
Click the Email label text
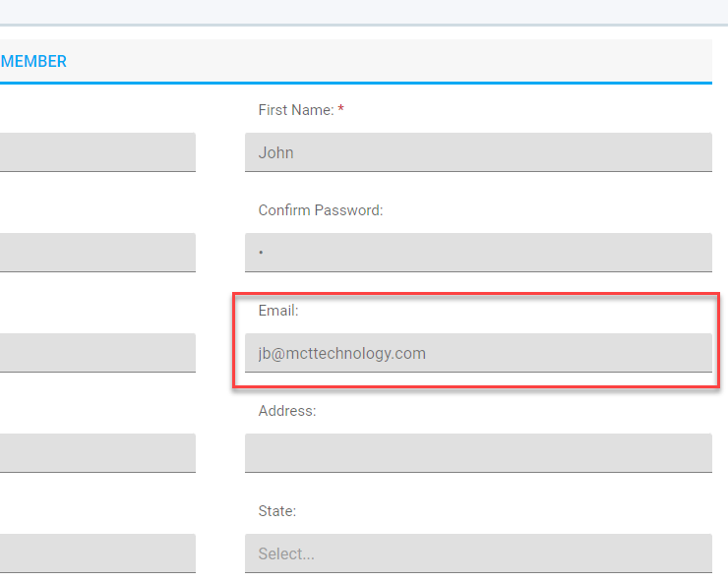[x=278, y=311]
